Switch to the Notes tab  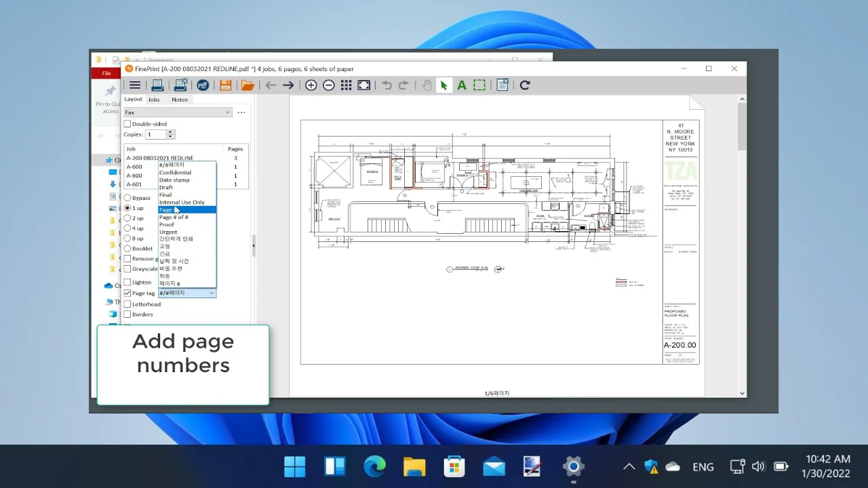(180, 100)
